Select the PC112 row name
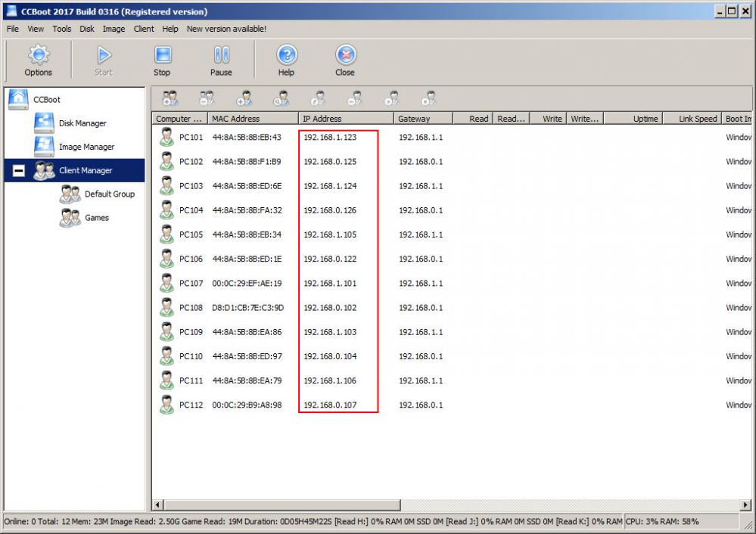 pyautogui.click(x=191, y=405)
